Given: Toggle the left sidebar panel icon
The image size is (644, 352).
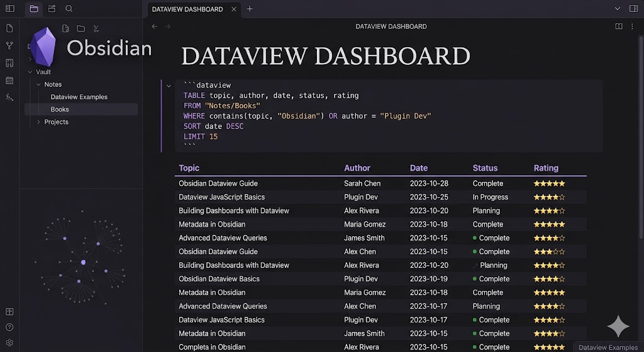Looking at the screenshot, I should 10,9.
